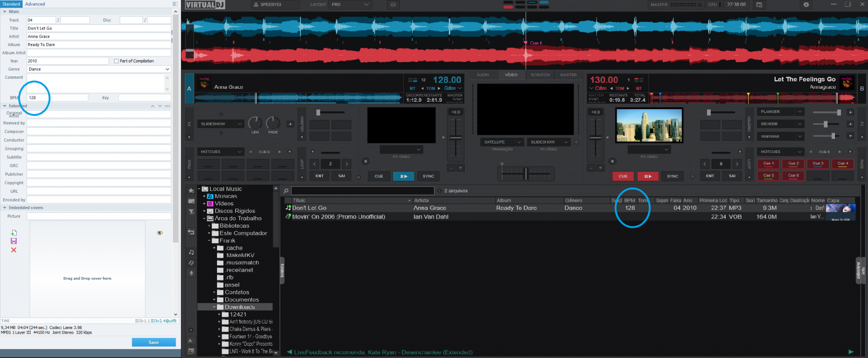This screenshot has width=868, height=358.
Task: Adjust the Reverb effect amount slider
Action: (x=826, y=124)
